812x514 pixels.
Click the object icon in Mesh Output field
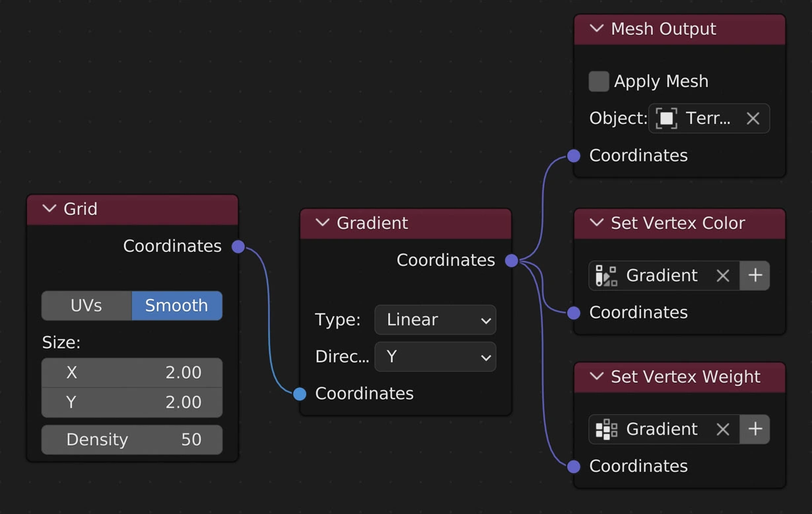tap(666, 119)
